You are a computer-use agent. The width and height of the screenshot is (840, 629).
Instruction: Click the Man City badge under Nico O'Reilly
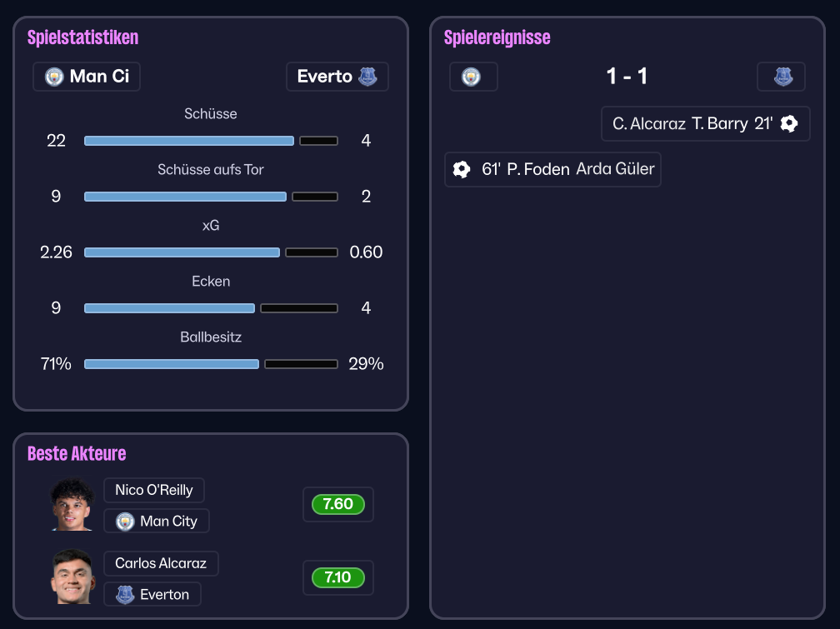click(125, 522)
